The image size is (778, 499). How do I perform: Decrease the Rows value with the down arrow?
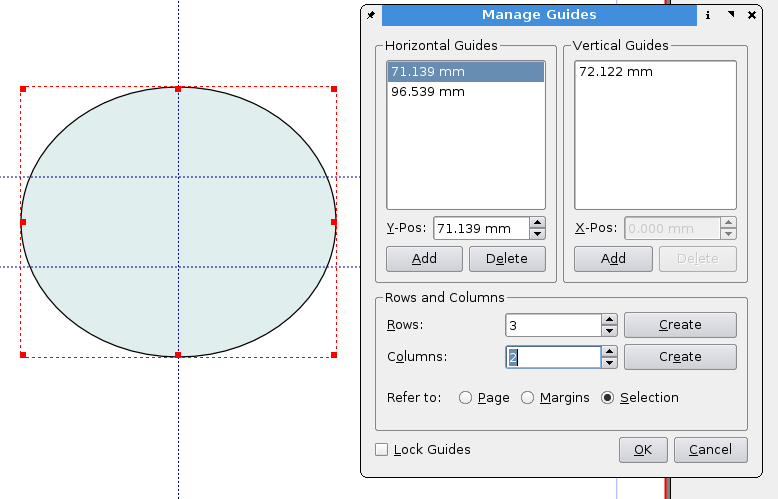(x=609, y=331)
